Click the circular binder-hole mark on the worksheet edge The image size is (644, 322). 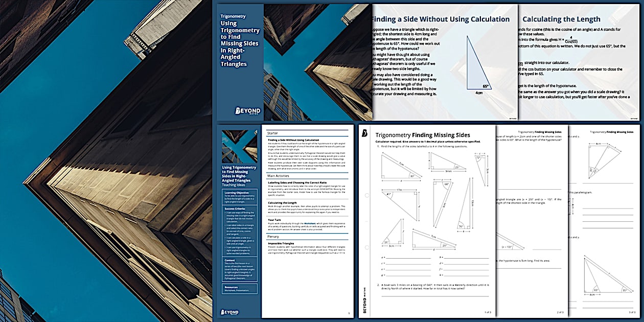tap(367, 195)
